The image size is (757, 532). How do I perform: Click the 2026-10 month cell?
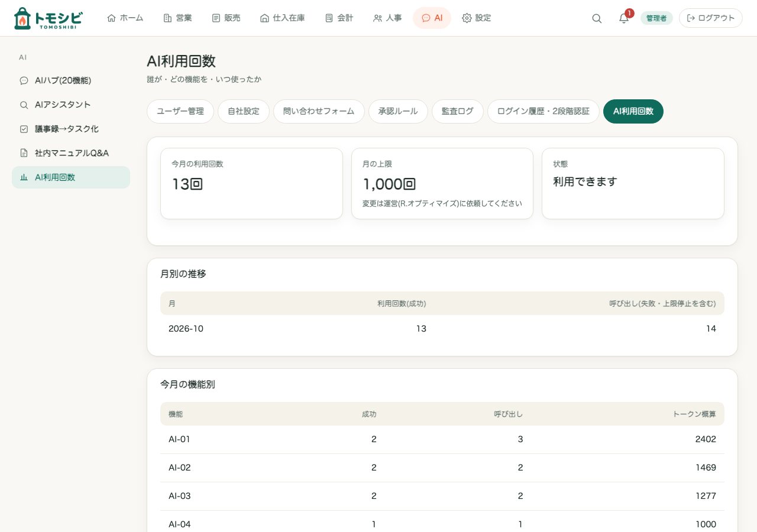(x=186, y=329)
